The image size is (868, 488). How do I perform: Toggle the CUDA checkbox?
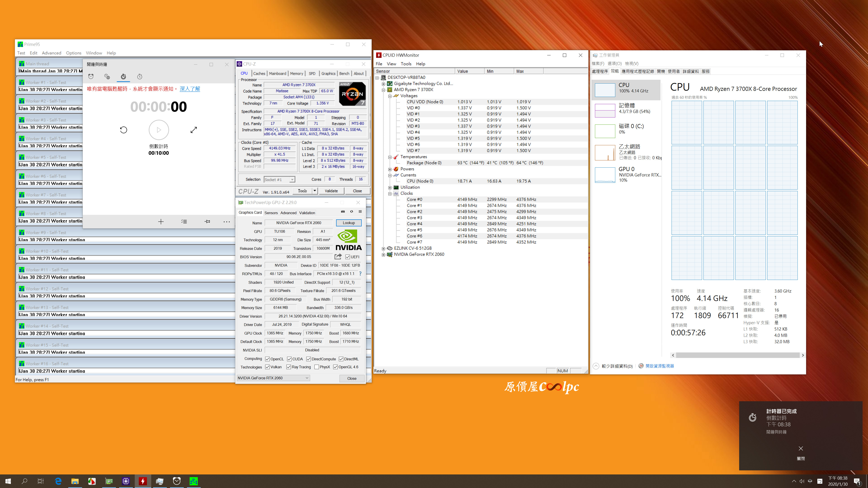[289, 359]
